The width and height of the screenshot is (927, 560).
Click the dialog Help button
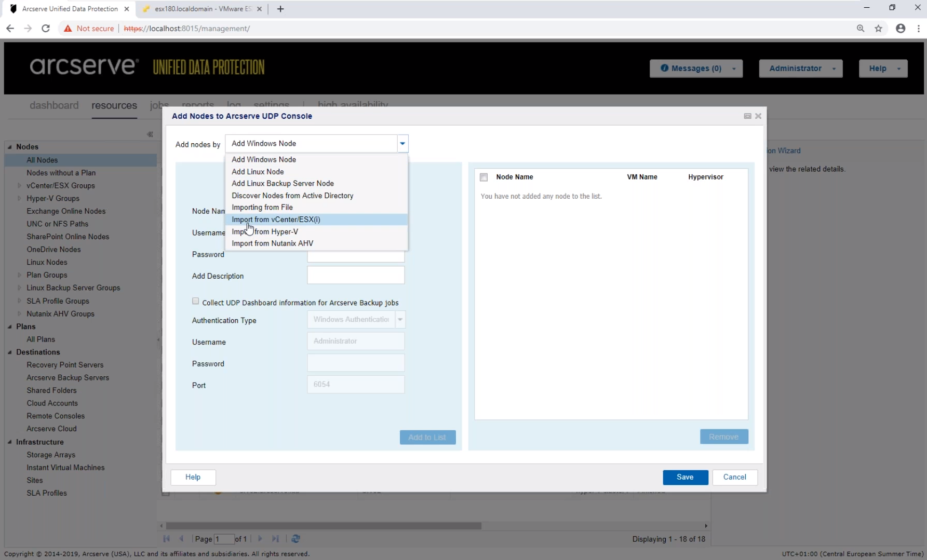tap(193, 477)
